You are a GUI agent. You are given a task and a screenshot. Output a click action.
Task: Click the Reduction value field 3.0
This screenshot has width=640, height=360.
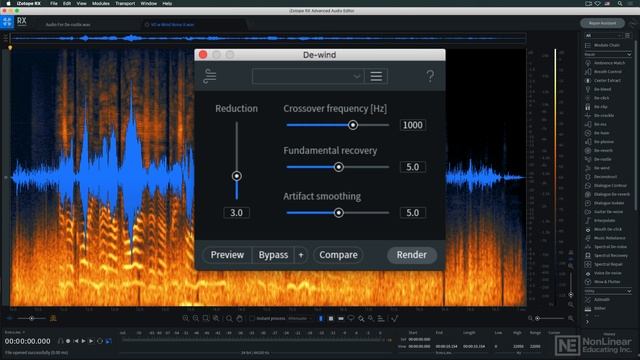[236, 213]
